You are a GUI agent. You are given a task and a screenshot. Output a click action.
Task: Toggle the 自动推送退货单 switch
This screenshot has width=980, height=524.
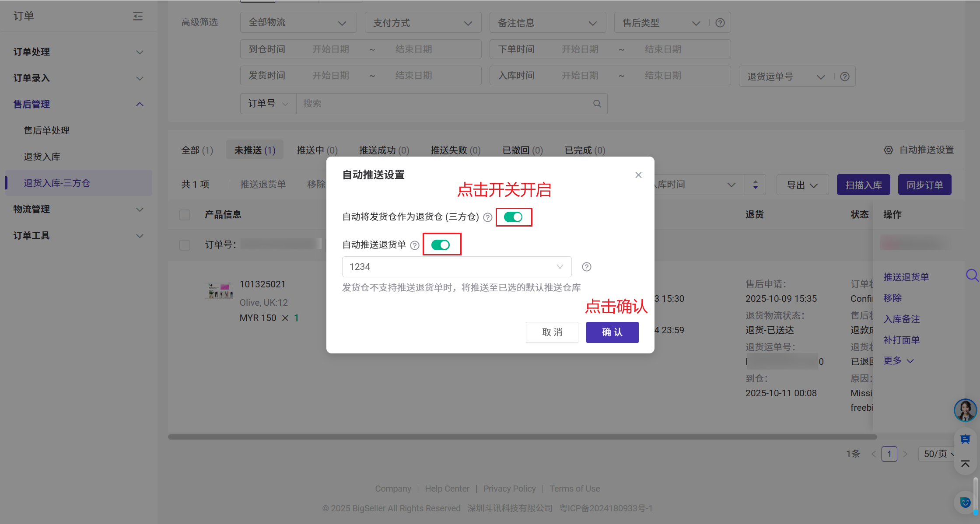441,245
